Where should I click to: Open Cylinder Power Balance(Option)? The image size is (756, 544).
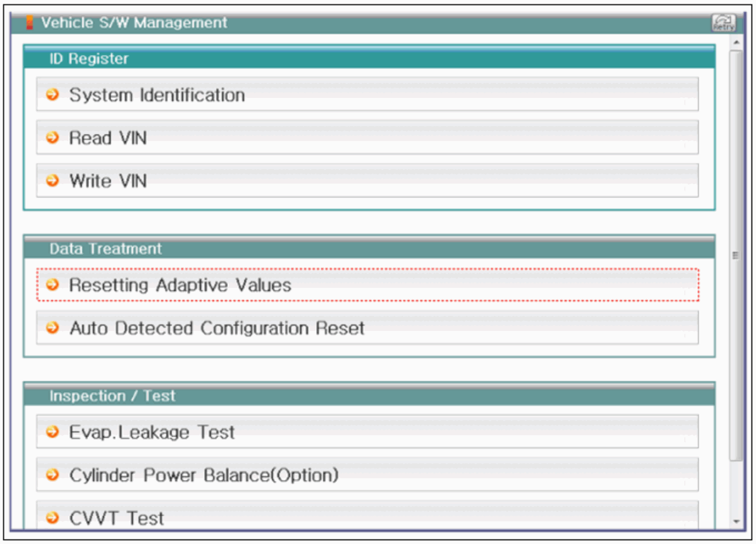204,476
